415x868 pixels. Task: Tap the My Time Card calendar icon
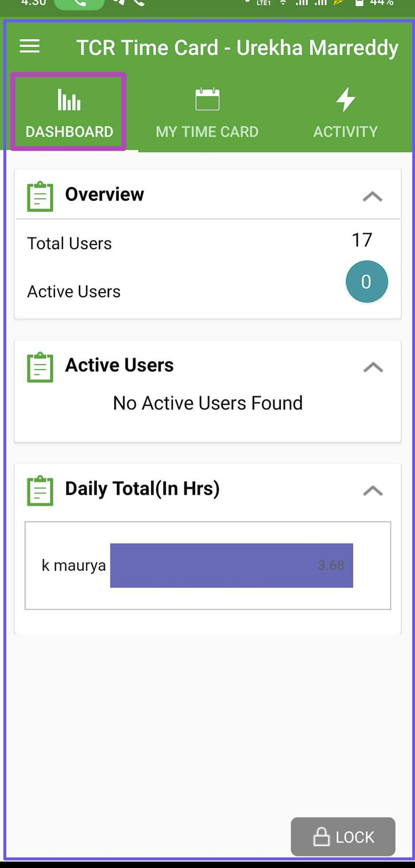point(207,99)
